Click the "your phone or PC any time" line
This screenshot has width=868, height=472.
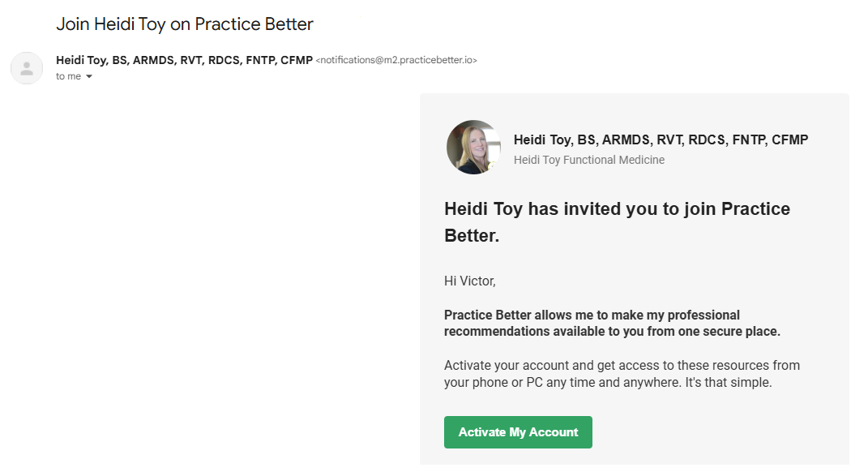[x=608, y=383]
